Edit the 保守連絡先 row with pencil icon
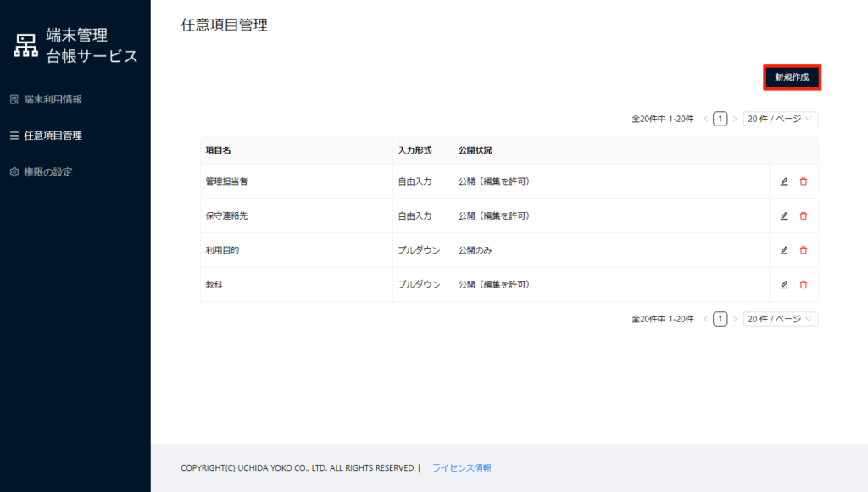This screenshot has width=868, height=492. 784,216
